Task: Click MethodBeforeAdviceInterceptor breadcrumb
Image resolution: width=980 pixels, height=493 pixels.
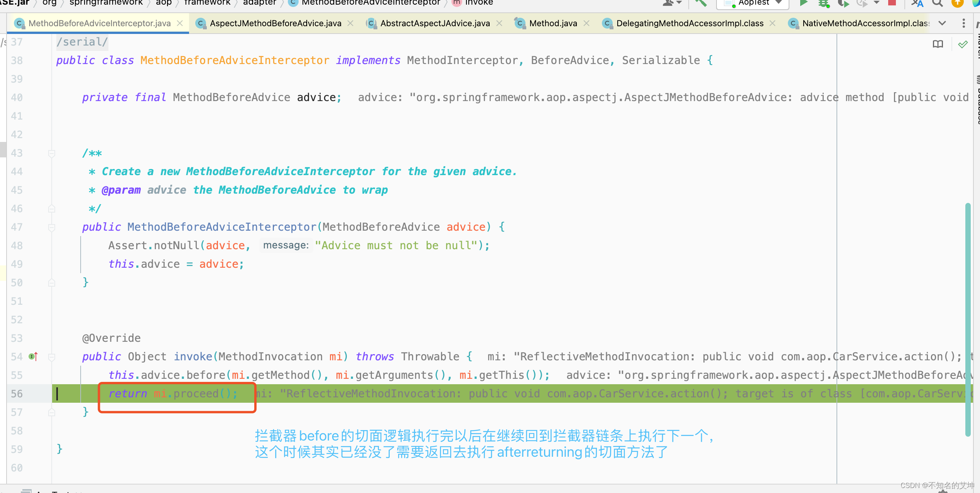Action: click(365, 3)
